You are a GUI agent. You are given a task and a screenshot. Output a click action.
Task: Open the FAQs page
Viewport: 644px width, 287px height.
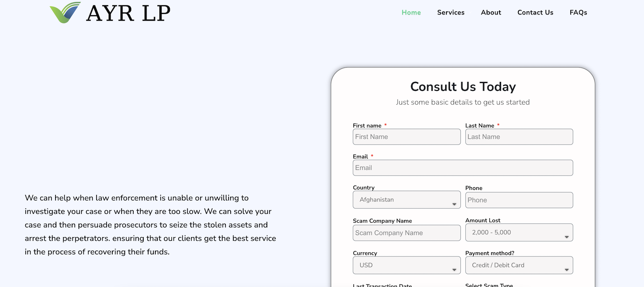(578, 12)
